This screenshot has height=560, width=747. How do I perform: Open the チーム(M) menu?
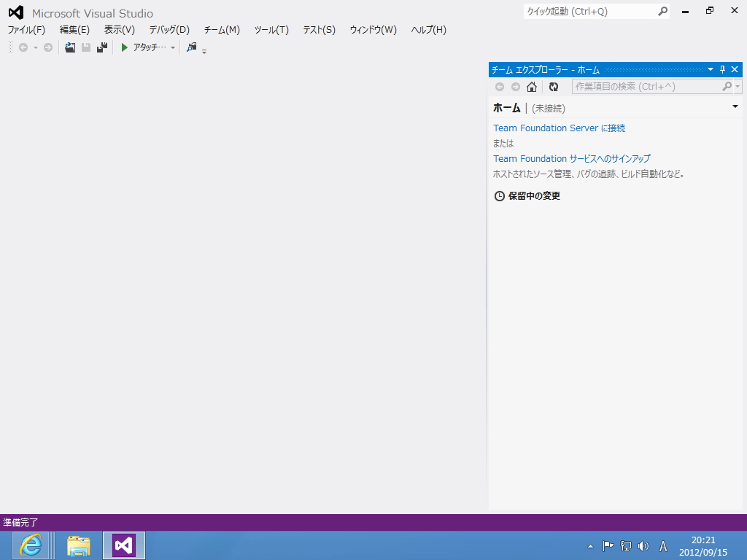(222, 30)
